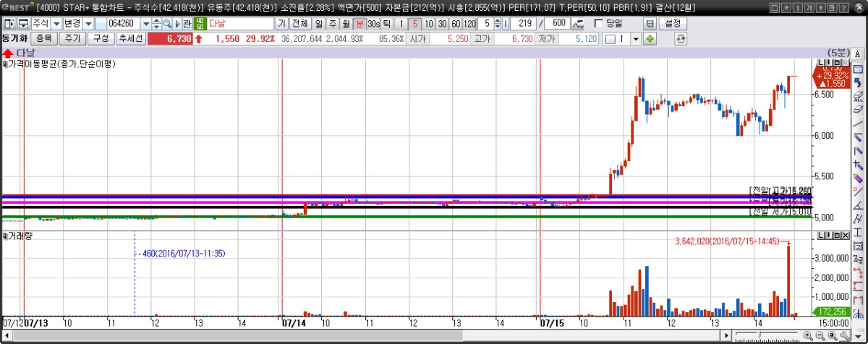Click the stock search magnifier icon
868x344 pixels.
click(x=166, y=23)
